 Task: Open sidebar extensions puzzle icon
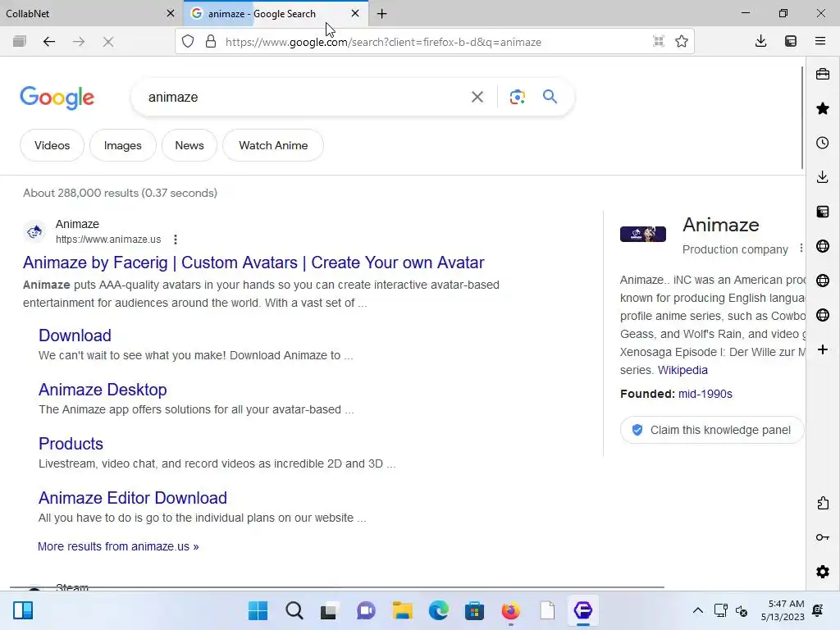[x=823, y=503]
